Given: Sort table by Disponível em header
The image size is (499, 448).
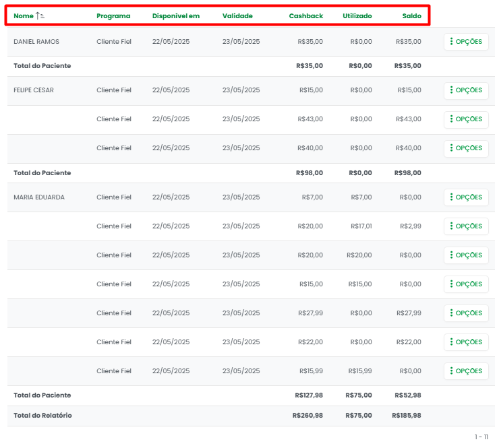Looking at the screenshot, I should pyautogui.click(x=175, y=15).
